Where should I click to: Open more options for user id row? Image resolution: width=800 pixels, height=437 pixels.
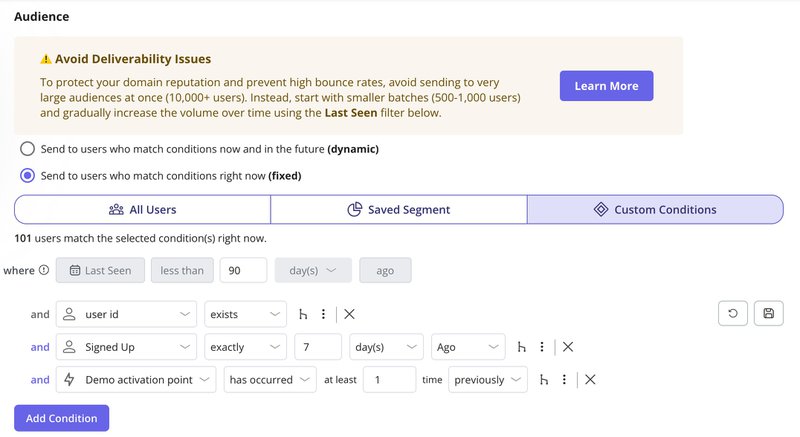point(323,314)
